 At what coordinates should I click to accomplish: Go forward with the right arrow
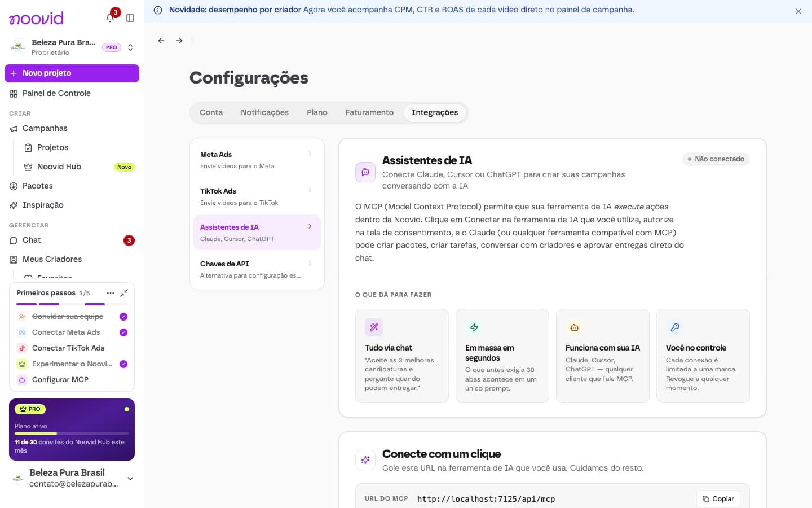click(x=179, y=41)
